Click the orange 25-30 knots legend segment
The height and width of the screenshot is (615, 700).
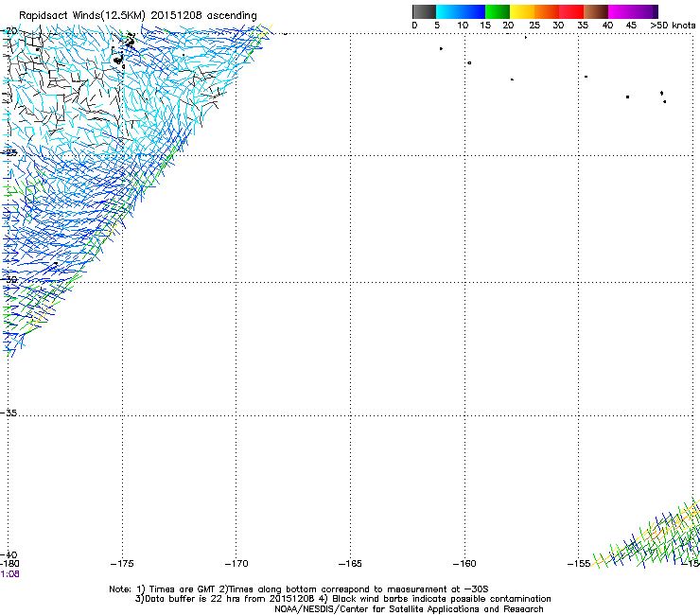(547, 11)
